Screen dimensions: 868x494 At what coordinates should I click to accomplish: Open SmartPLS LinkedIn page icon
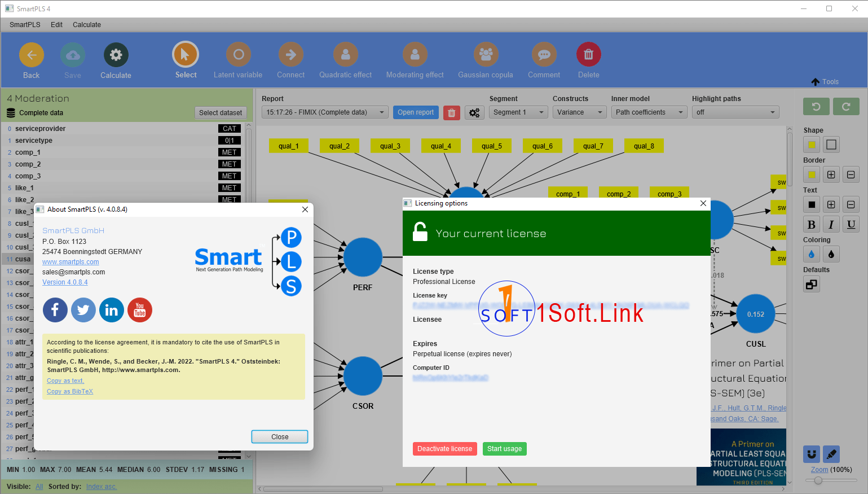(112, 310)
